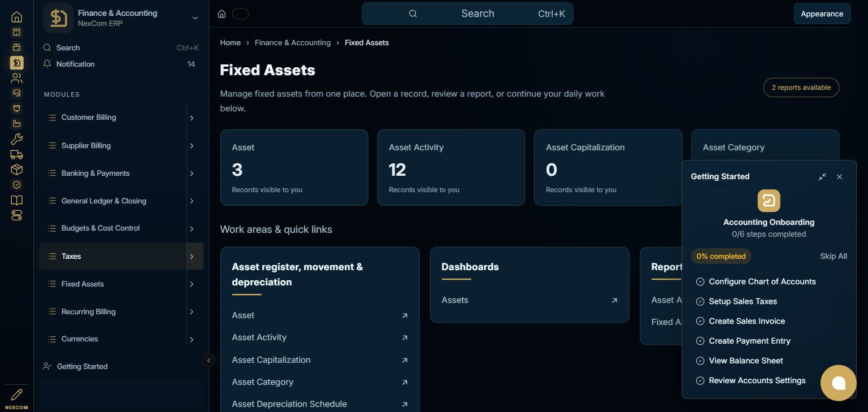Go to Home in the breadcrumb

coord(230,42)
